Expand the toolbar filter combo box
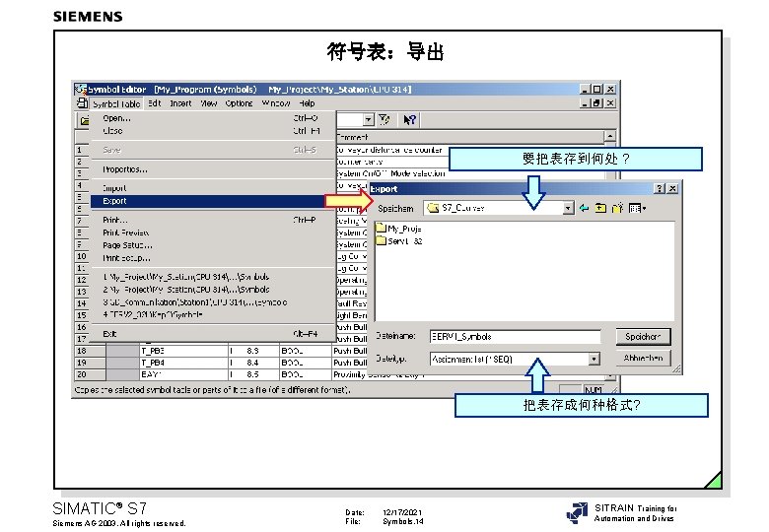This screenshot has width=769, height=532. (369, 119)
